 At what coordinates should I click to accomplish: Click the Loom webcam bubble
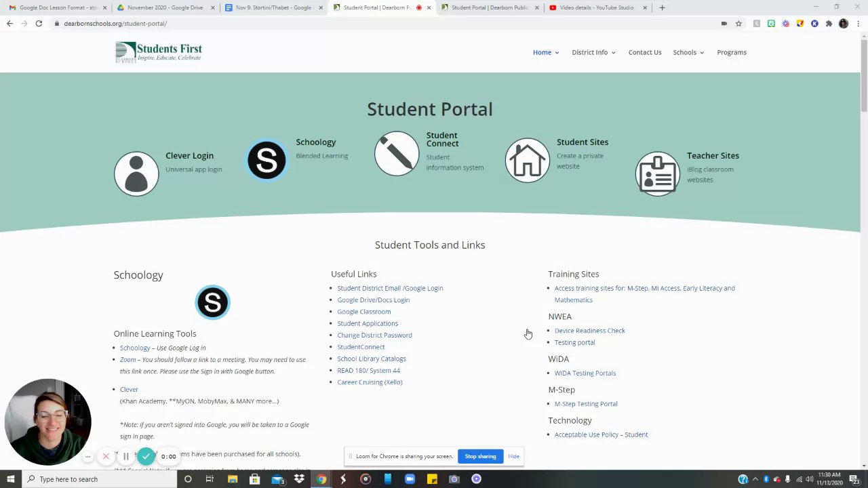(47, 422)
